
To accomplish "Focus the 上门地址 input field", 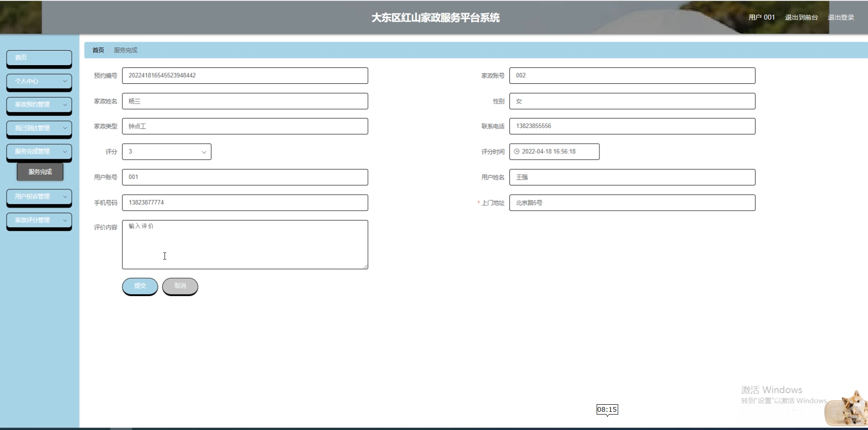I will pyautogui.click(x=632, y=203).
